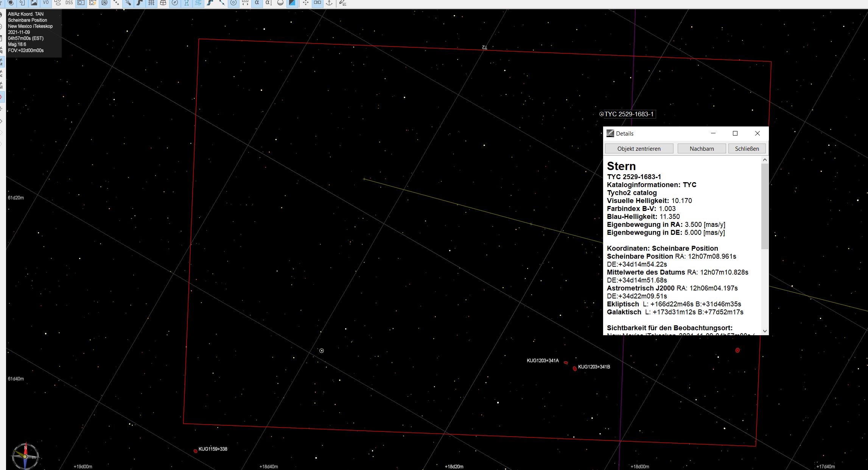The height and width of the screenshot is (470, 868).
Task: Click the FOV:+02d00m00s info line
Action: pos(26,50)
